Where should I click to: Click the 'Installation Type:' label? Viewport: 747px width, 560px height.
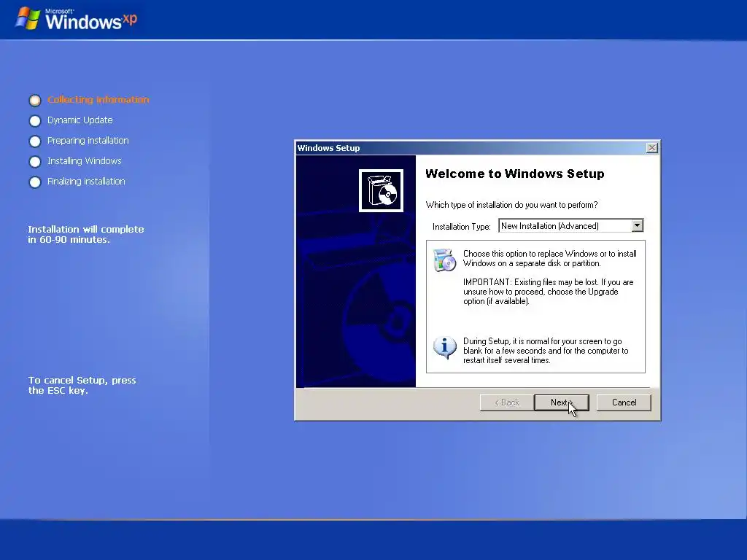[461, 227]
